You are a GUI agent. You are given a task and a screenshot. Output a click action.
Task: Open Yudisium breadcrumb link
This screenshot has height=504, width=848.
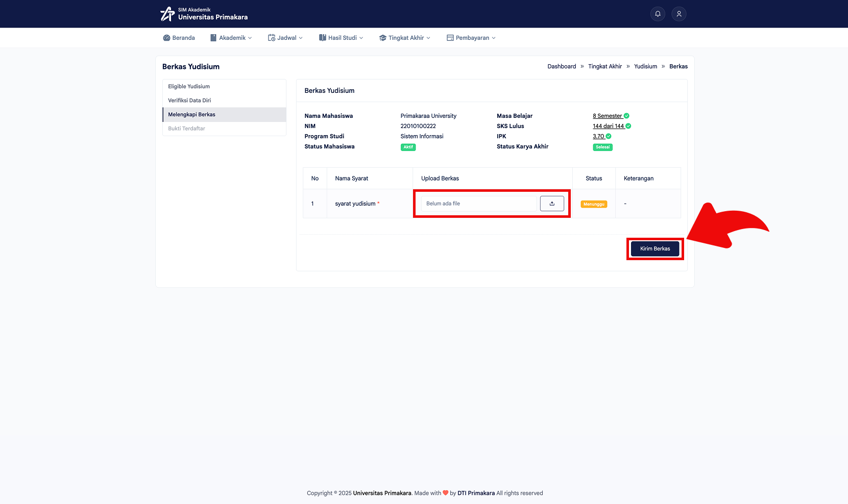645,66
